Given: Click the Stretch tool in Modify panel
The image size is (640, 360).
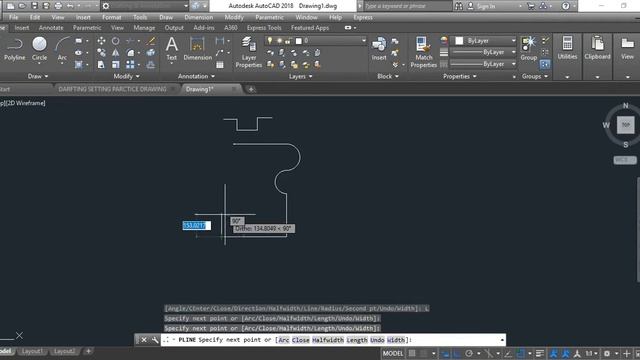Looking at the screenshot, I should (101, 64).
